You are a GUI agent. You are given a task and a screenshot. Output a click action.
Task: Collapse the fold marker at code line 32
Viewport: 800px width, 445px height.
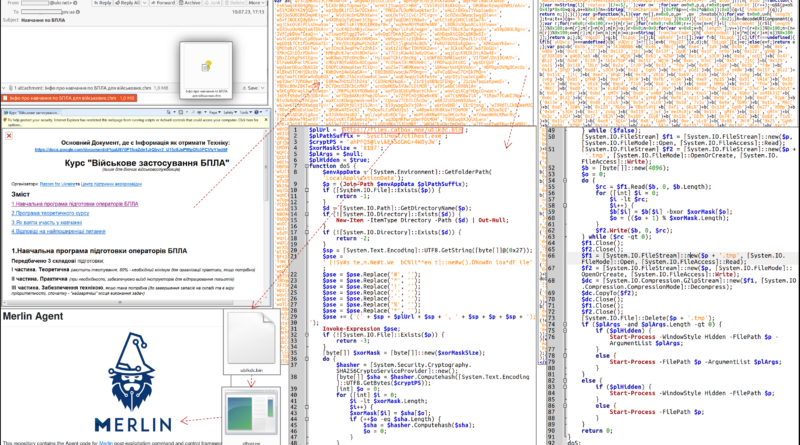click(307, 335)
